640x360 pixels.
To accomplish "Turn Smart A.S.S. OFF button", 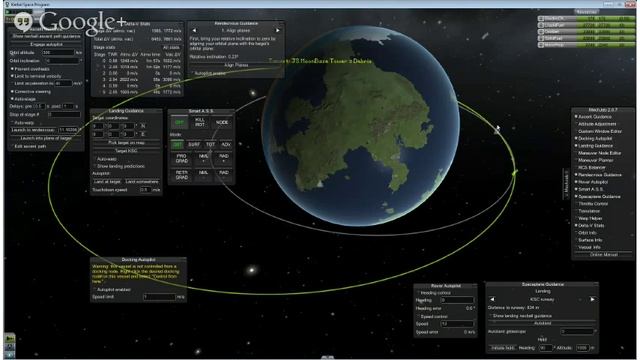I will [180, 122].
